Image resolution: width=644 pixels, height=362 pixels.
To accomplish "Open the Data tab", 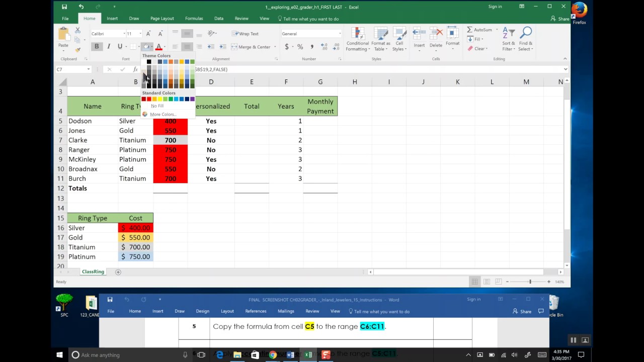I will pos(218,19).
